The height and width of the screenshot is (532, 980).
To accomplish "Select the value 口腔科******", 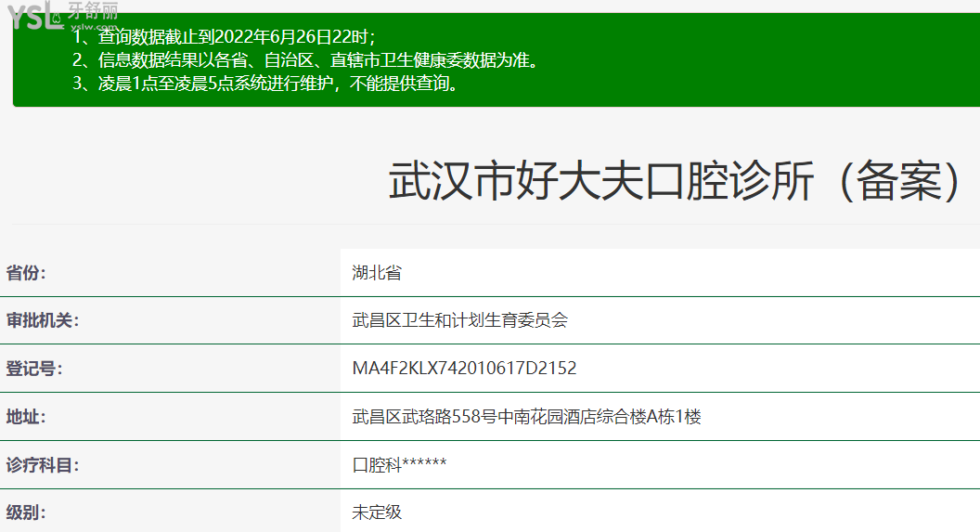I will [x=399, y=464].
